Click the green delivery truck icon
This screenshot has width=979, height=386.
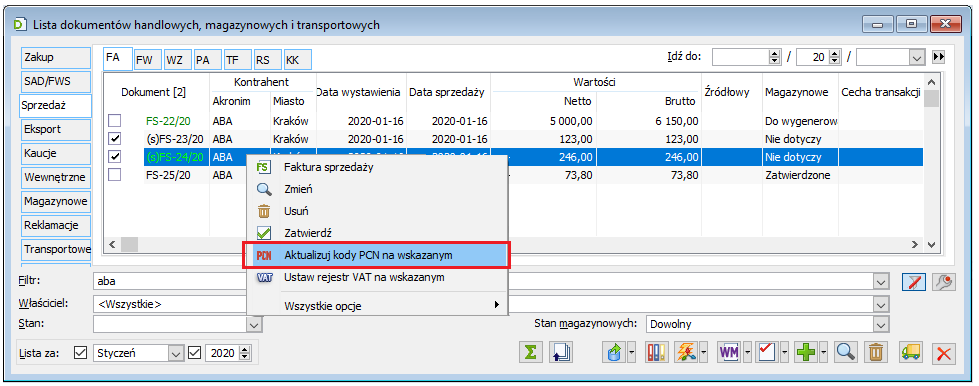click(x=911, y=352)
